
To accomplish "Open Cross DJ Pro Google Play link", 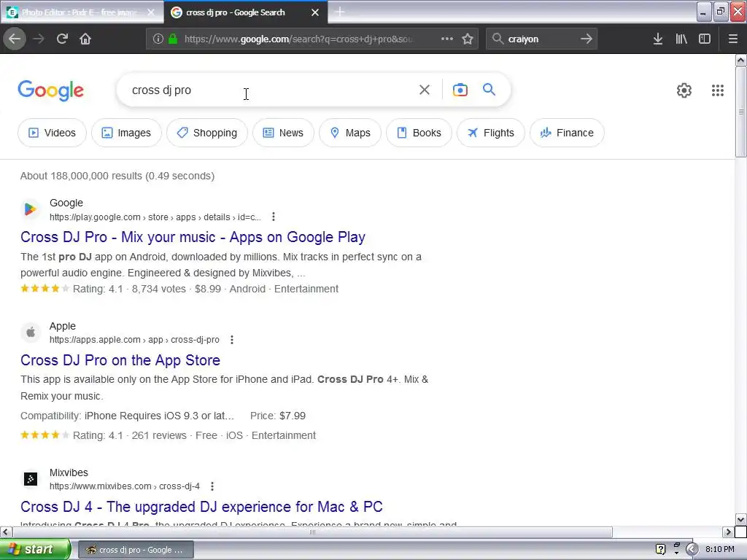I will [x=193, y=237].
